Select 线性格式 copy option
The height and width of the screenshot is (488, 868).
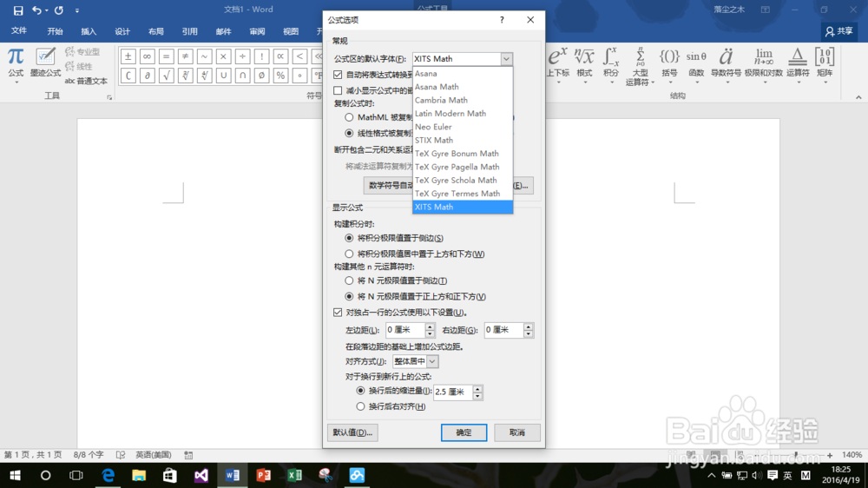(349, 133)
